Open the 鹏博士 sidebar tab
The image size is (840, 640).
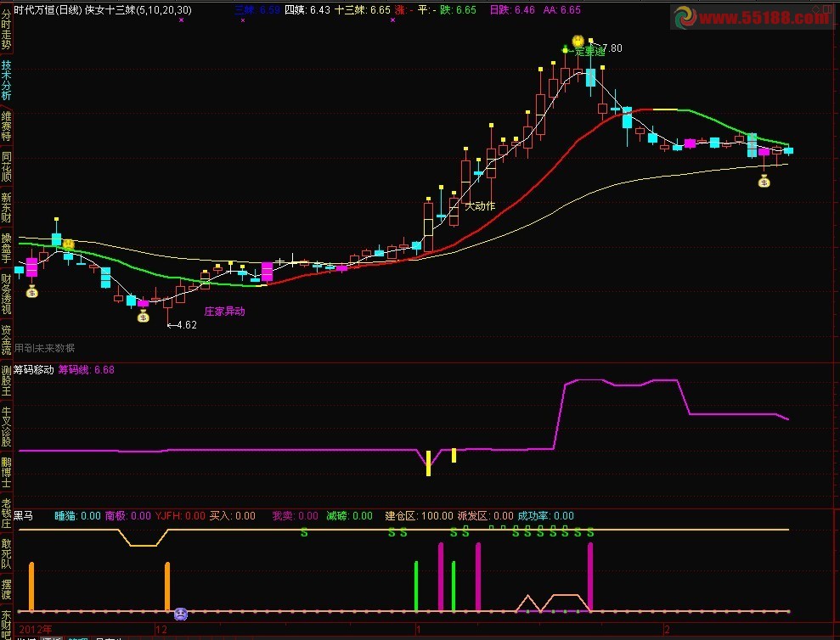point(6,473)
